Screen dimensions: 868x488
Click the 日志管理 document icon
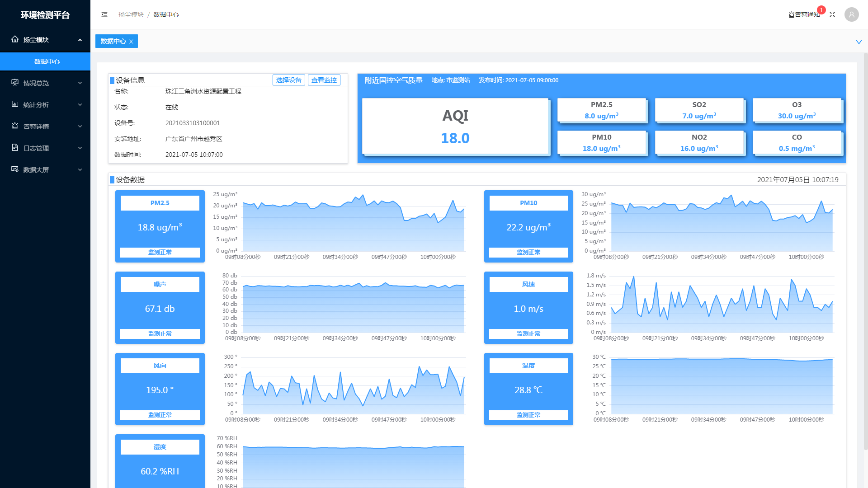click(15, 148)
